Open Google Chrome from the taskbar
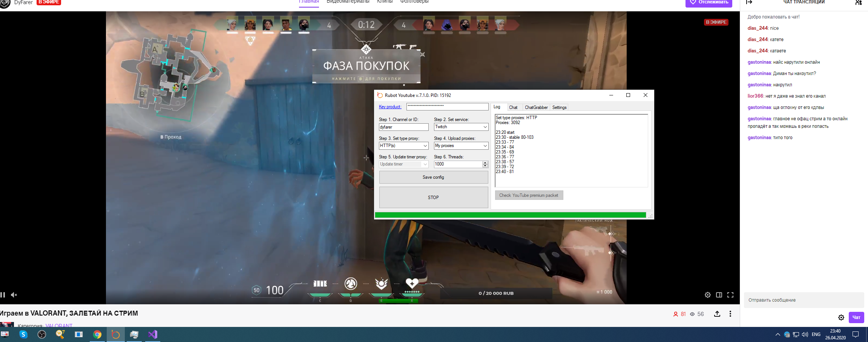This screenshot has width=868, height=342. [97, 334]
